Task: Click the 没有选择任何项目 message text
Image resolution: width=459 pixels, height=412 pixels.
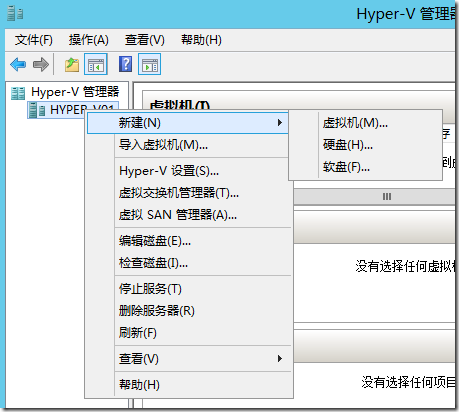Action: pyautogui.click(x=408, y=382)
